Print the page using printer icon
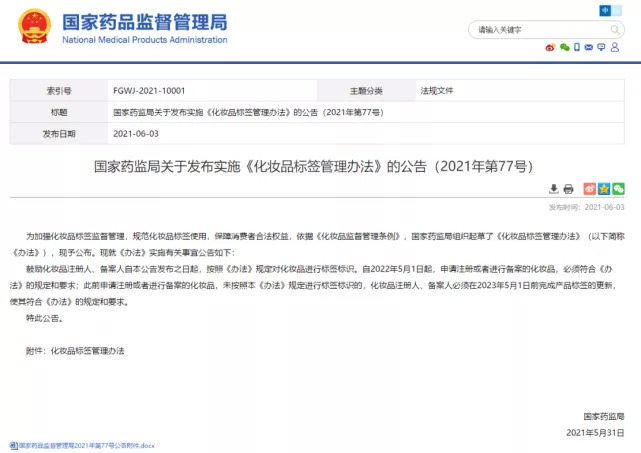 [568, 188]
